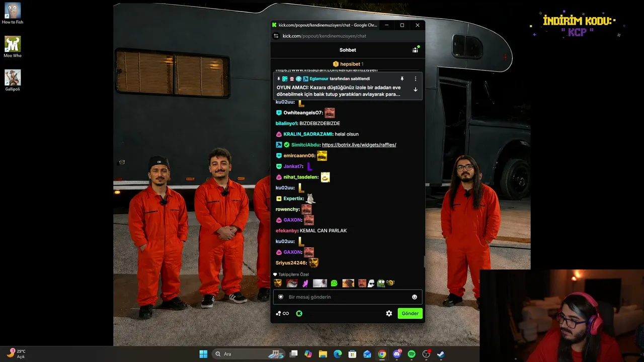Viewport: 644px width, 362px height.
Task: Open the pinned message three-dot menu
Action: (x=416, y=79)
